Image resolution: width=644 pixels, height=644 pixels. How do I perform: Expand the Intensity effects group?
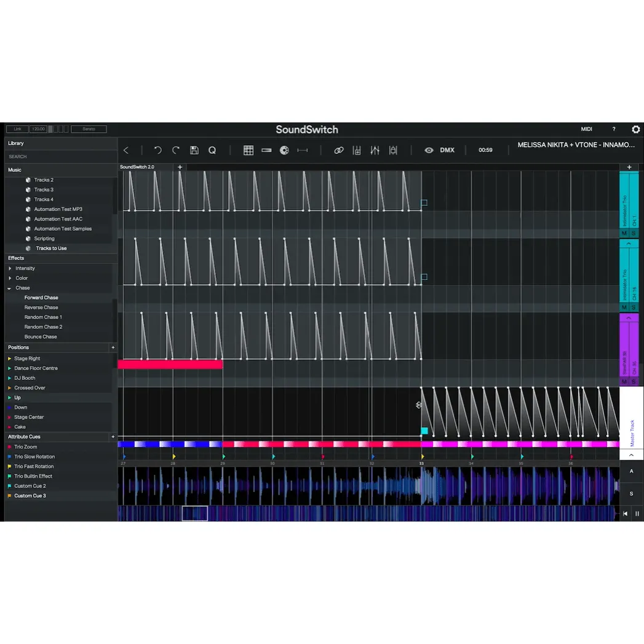coord(10,268)
